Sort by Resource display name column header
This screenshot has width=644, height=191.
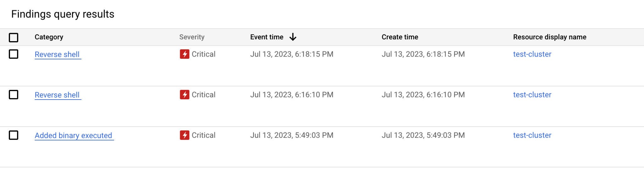550,37
